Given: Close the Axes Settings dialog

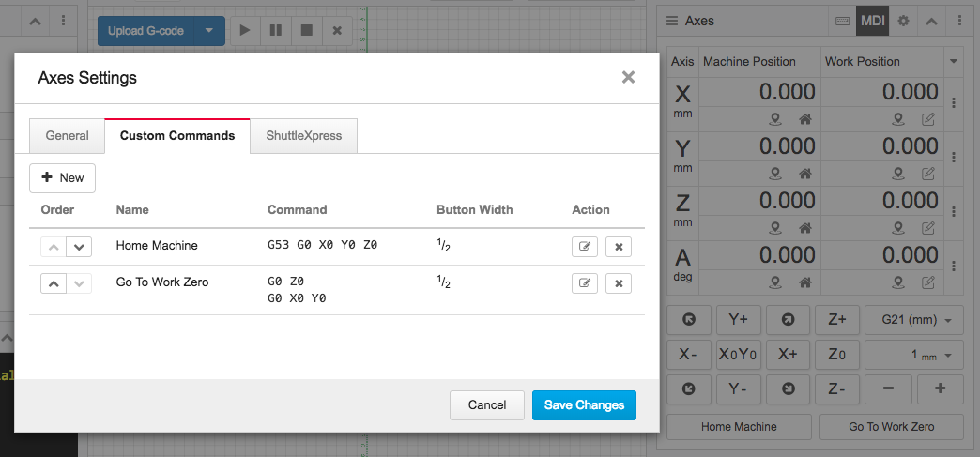Looking at the screenshot, I should point(628,77).
